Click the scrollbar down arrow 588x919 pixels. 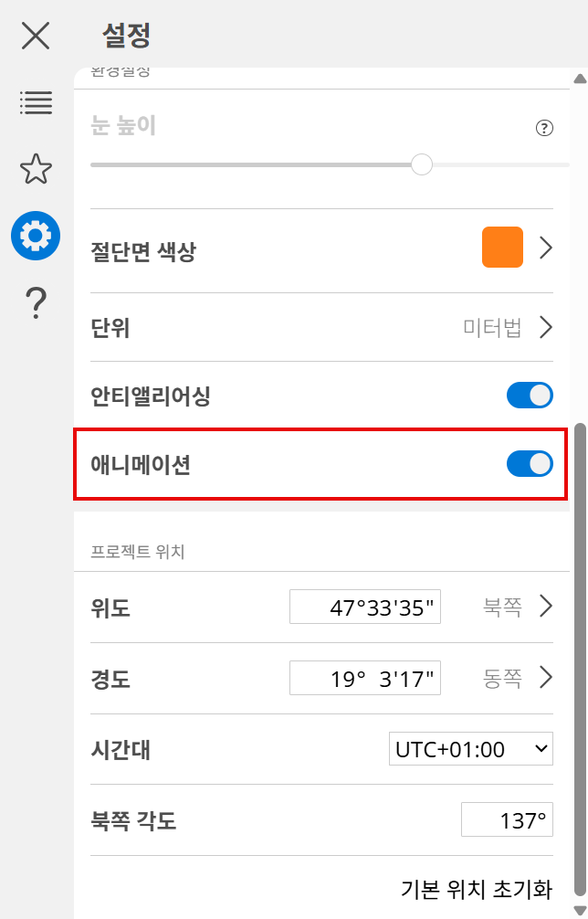pos(579,907)
